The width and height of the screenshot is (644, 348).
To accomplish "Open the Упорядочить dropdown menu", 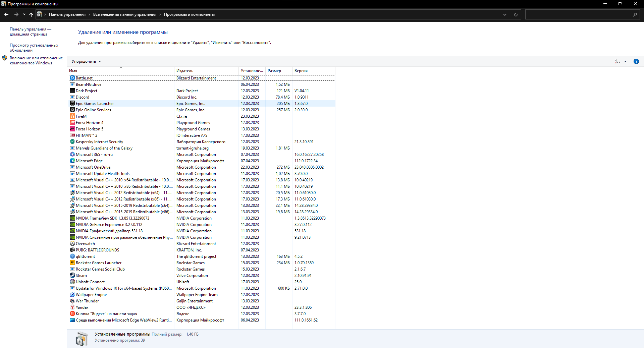I will [86, 61].
